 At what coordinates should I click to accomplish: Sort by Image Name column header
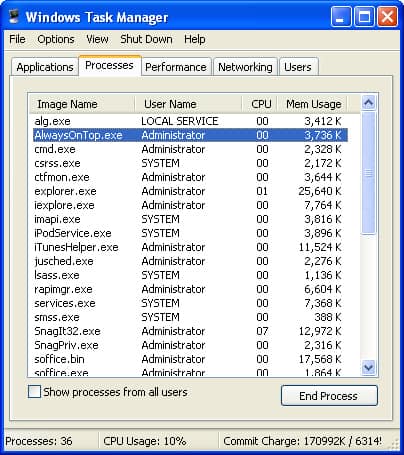click(82, 104)
